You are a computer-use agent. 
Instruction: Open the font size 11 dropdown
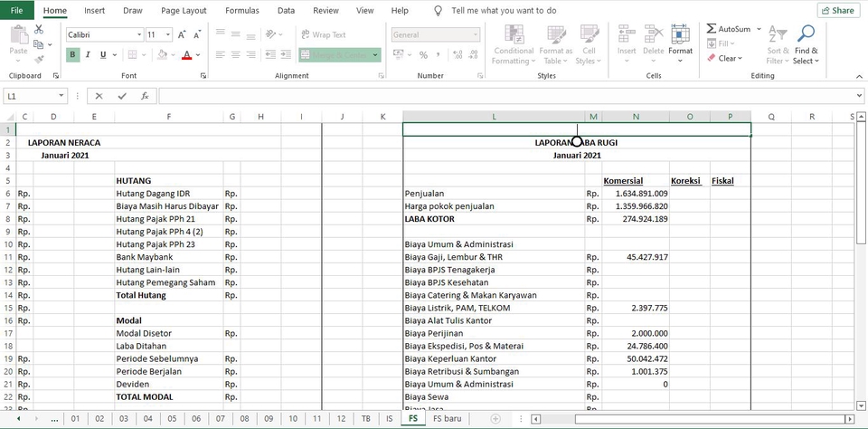168,35
